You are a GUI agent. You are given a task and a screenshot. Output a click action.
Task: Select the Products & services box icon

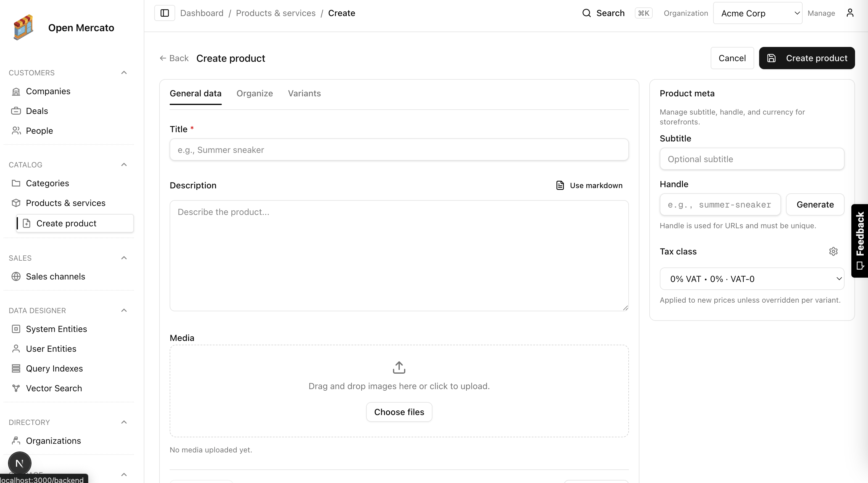tap(16, 203)
